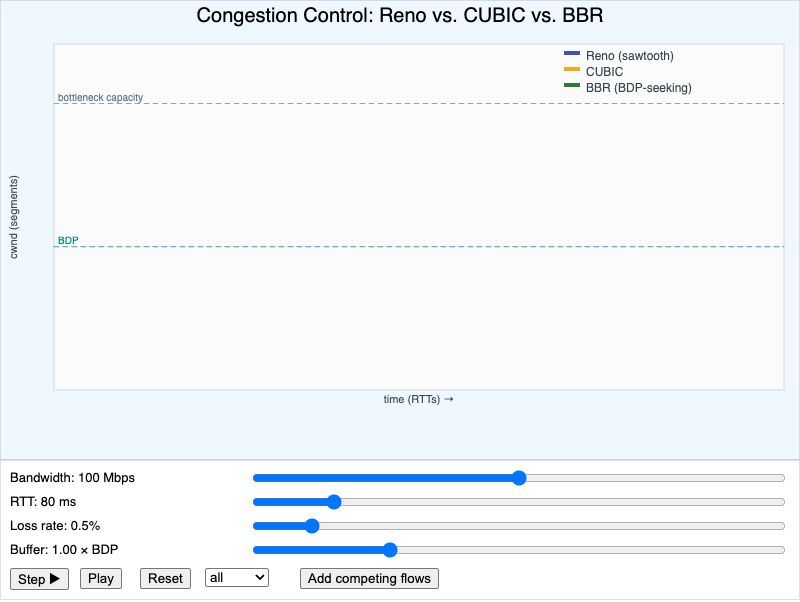The height and width of the screenshot is (602, 800).
Task: Click the 'cwnd (segments)' axis label
Action: tap(14, 217)
